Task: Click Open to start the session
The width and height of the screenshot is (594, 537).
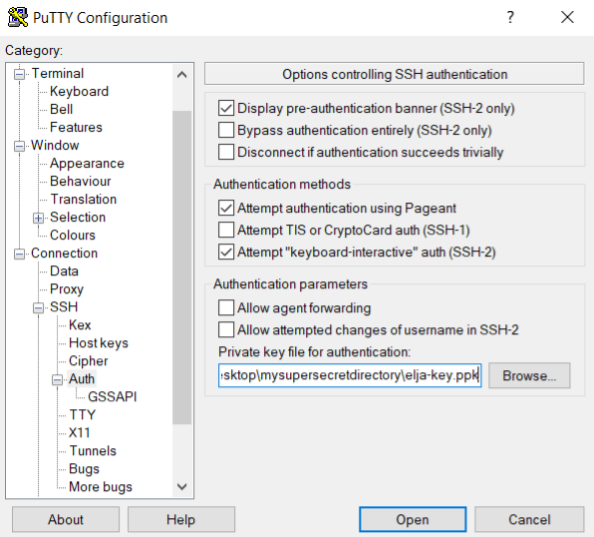Action: coord(413,520)
